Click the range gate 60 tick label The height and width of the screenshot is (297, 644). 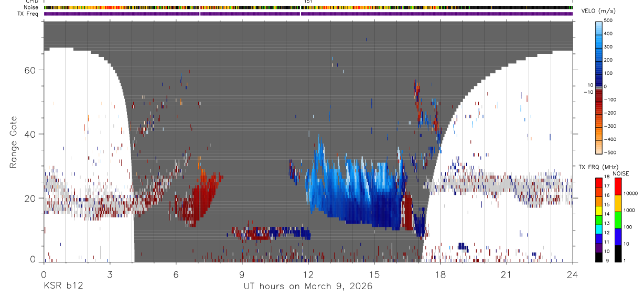click(32, 70)
